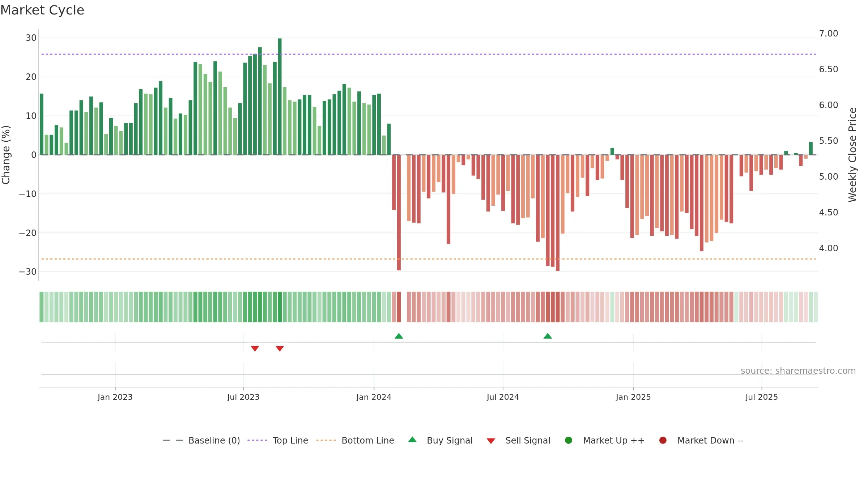Click the Jul 2023 axis label
868x488 pixels.
(x=243, y=397)
